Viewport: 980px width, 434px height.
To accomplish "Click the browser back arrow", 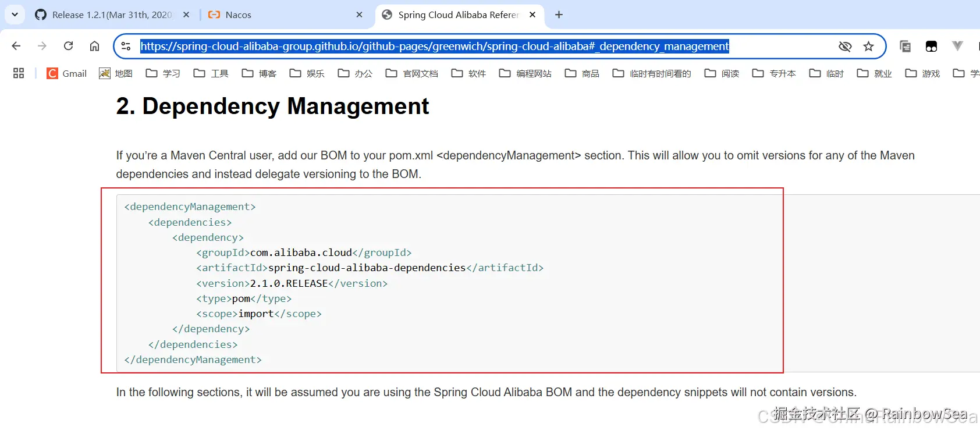I will [16, 46].
